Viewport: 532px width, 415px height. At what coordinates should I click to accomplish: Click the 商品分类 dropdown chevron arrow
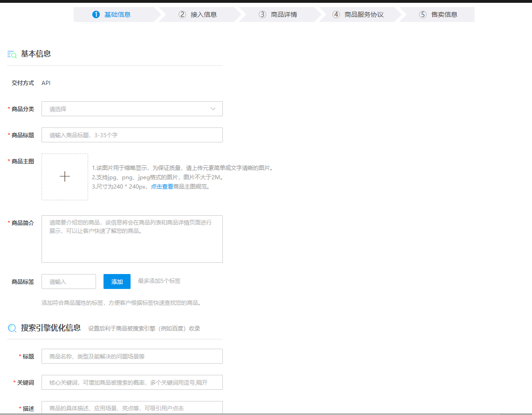[213, 109]
